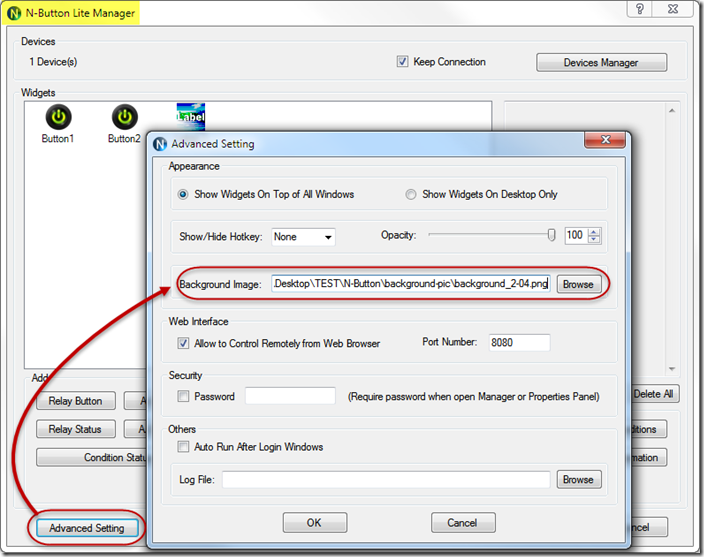Select Show Widgets On Desktop Only
704x557 pixels.
(410, 194)
